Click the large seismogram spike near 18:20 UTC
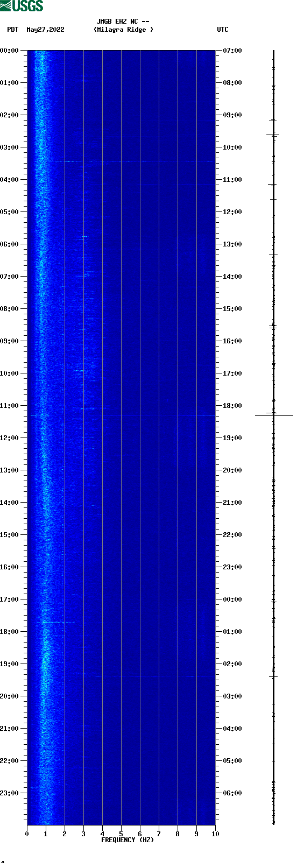The image size is (297, 868). pyautogui.click(x=274, y=415)
